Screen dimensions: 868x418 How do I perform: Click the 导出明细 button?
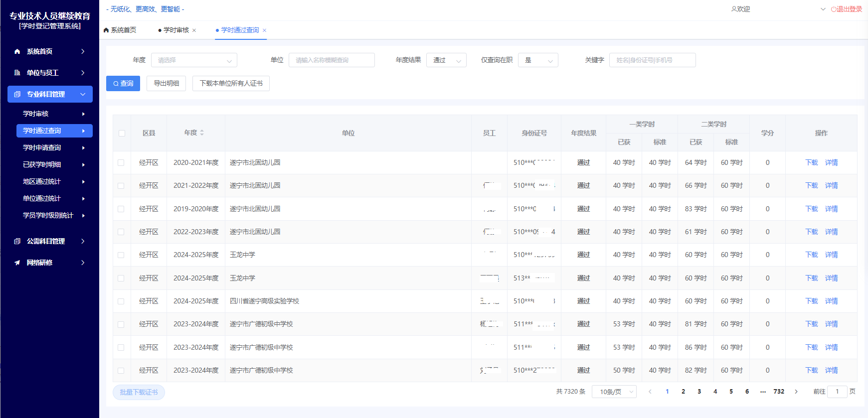pos(166,83)
